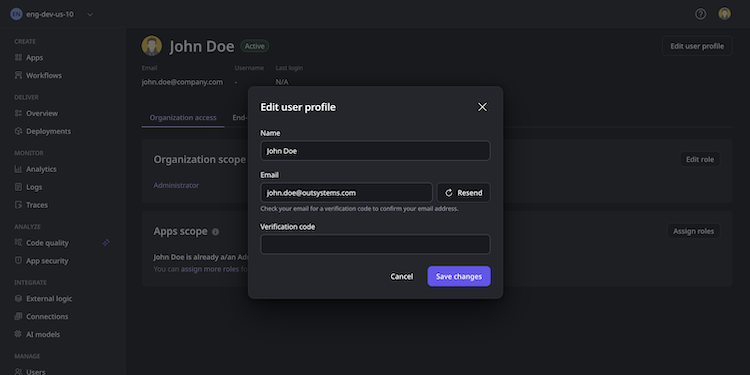Screen dimensions: 750x375
Task: Switch to the Organization access tab
Action: [183, 118]
